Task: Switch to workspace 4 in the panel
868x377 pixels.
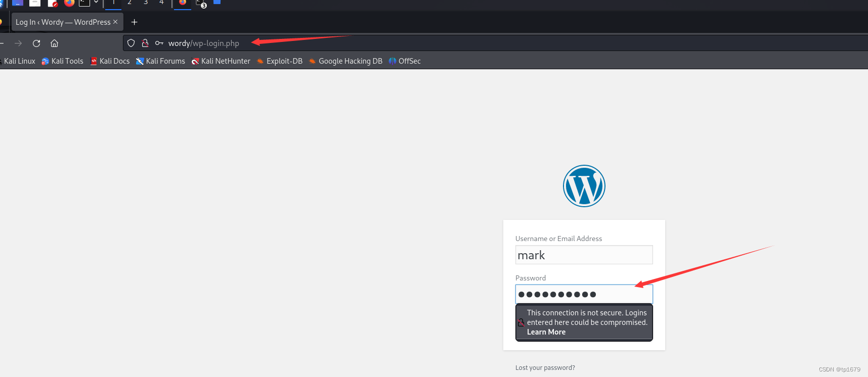Action: [161, 3]
